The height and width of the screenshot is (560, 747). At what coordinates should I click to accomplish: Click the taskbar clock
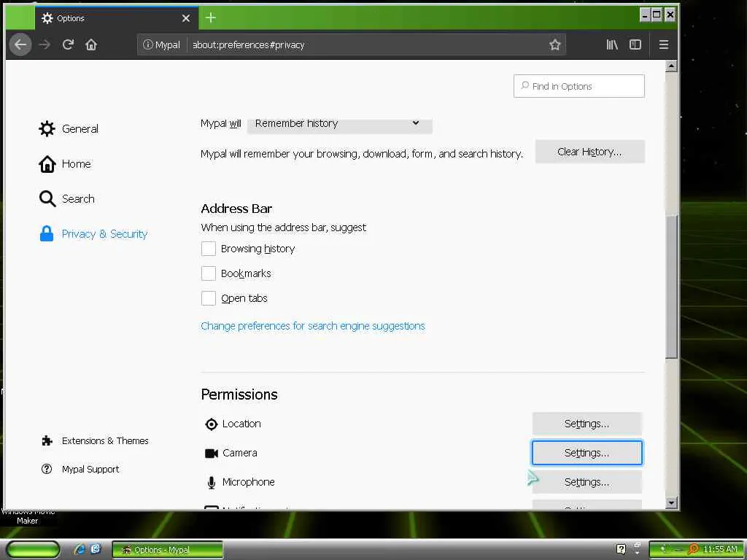720,549
